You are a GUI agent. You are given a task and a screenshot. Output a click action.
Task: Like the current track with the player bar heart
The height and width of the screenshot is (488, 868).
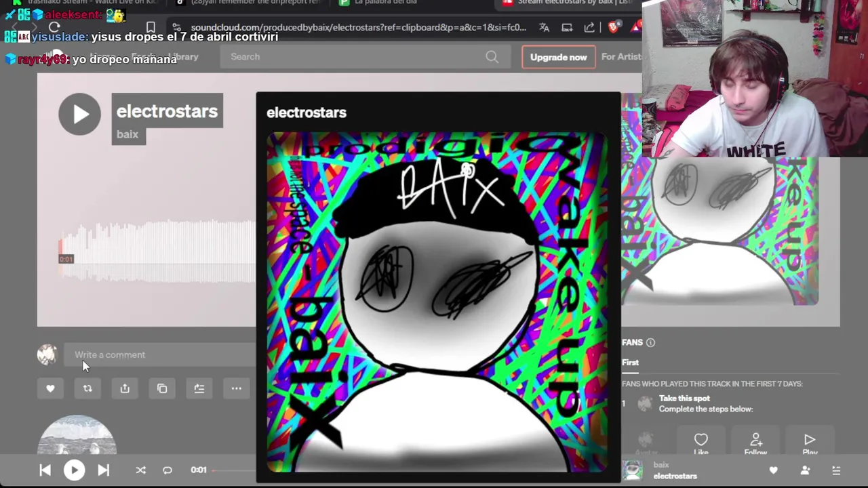(x=773, y=470)
